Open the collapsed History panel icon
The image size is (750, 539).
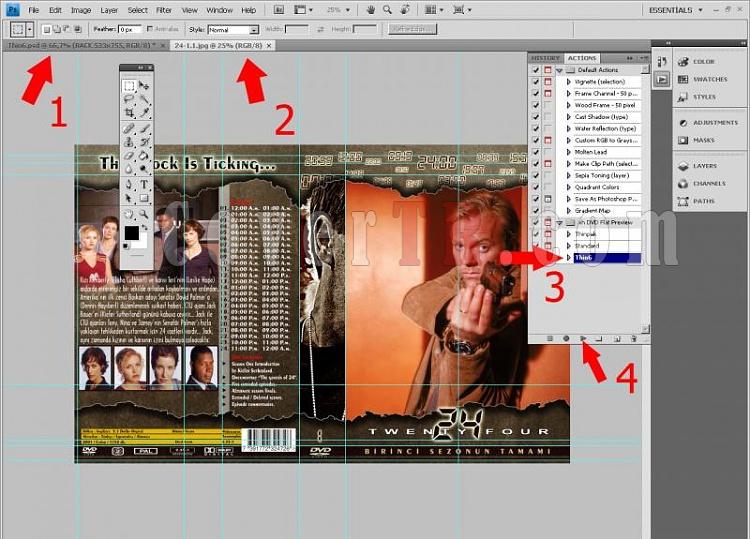662,61
